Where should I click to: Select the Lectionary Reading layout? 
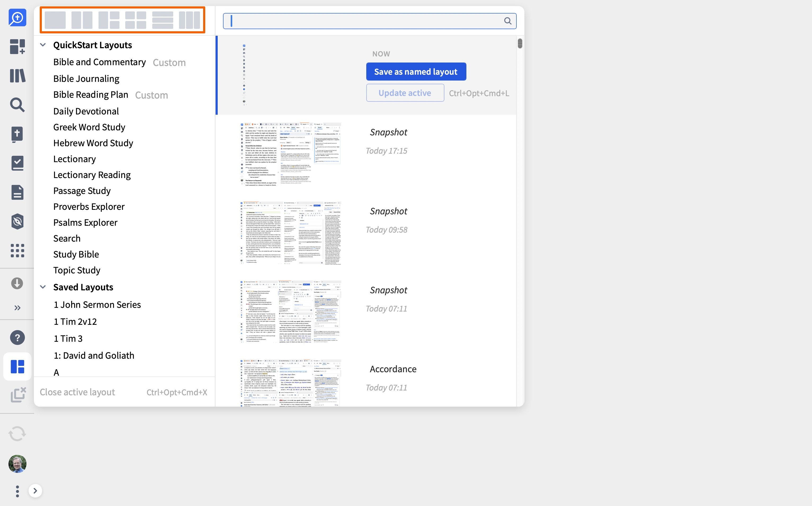(92, 175)
